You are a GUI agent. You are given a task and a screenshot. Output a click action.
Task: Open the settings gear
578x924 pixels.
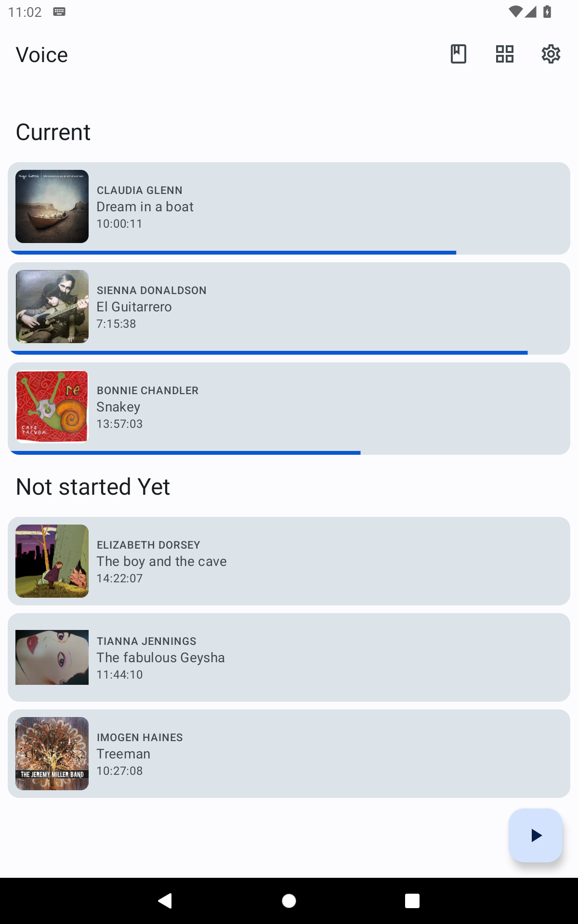coord(551,54)
